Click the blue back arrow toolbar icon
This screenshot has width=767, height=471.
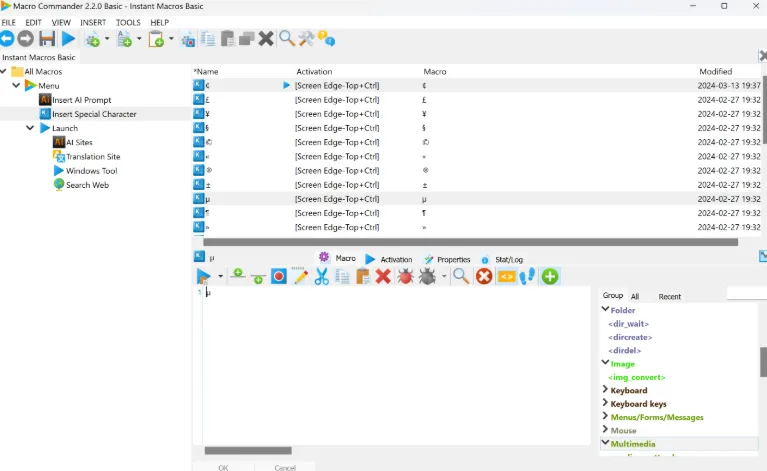7,39
